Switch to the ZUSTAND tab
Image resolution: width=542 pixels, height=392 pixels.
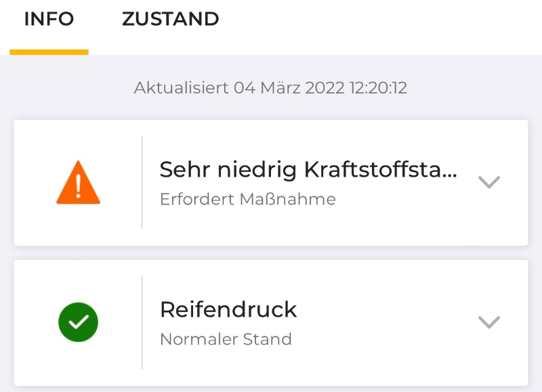pos(170,20)
